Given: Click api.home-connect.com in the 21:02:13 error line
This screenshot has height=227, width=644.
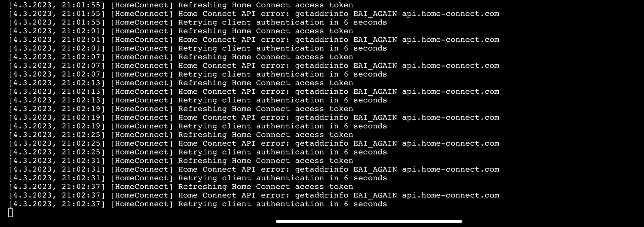Looking at the screenshot, I should point(451,92).
